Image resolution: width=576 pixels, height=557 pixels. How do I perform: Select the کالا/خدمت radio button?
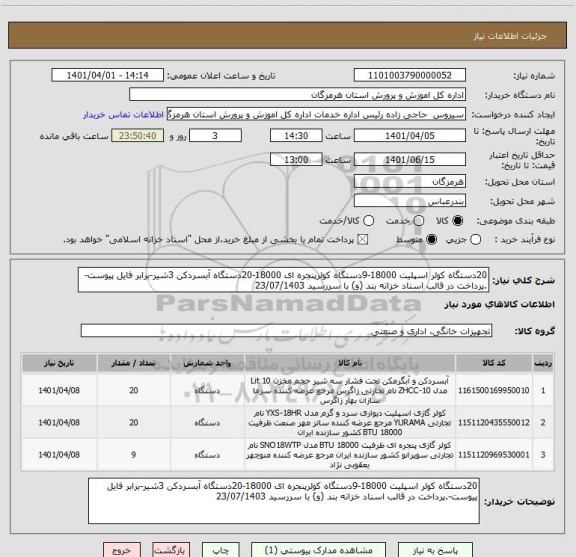click(368, 221)
